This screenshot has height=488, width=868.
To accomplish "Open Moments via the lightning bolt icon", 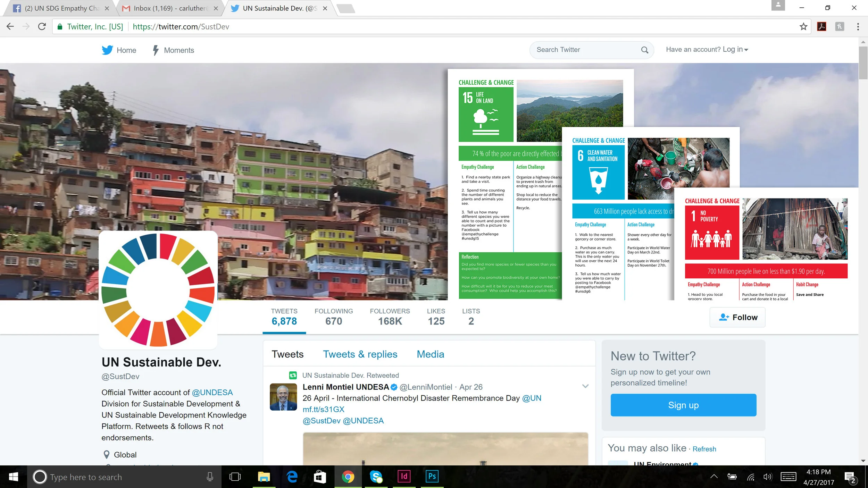I will pyautogui.click(x=156, y=50).
